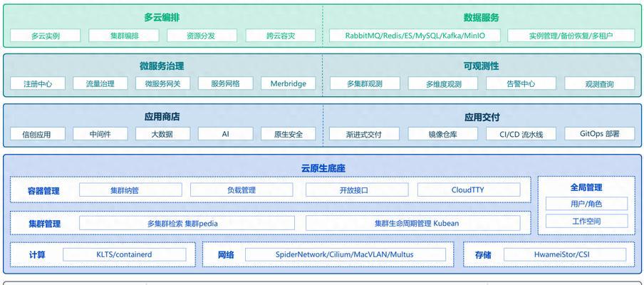Select the KLTS/containerd box
Viewport: 644px width, 285px height.
124,254
